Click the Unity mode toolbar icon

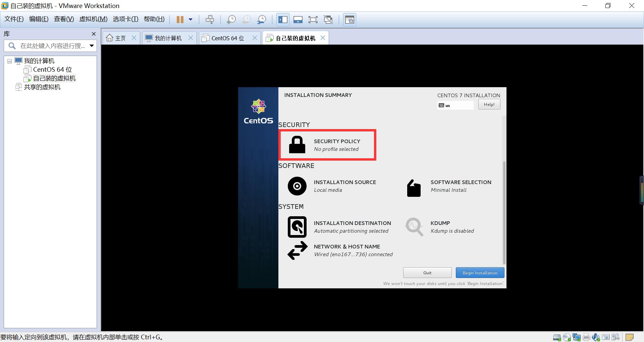click(328, 19)
